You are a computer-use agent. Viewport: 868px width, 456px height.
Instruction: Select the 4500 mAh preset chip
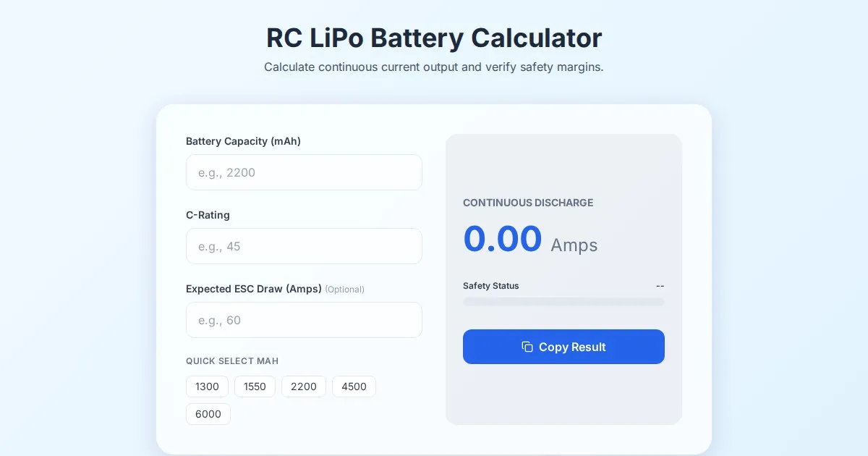(x=354, y=387)
